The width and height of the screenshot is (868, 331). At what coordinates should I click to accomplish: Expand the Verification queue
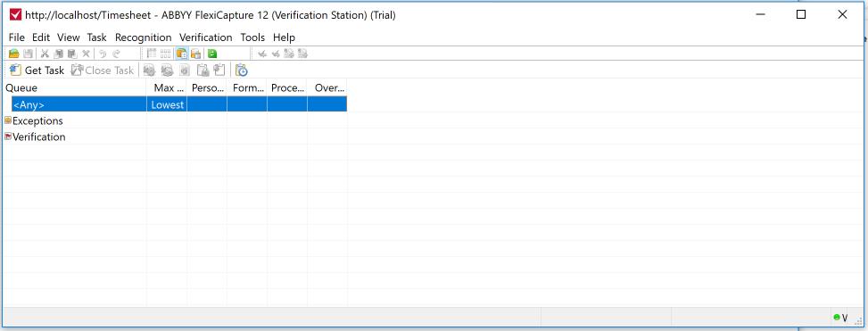pyautogui.click(x=8, y=137)
